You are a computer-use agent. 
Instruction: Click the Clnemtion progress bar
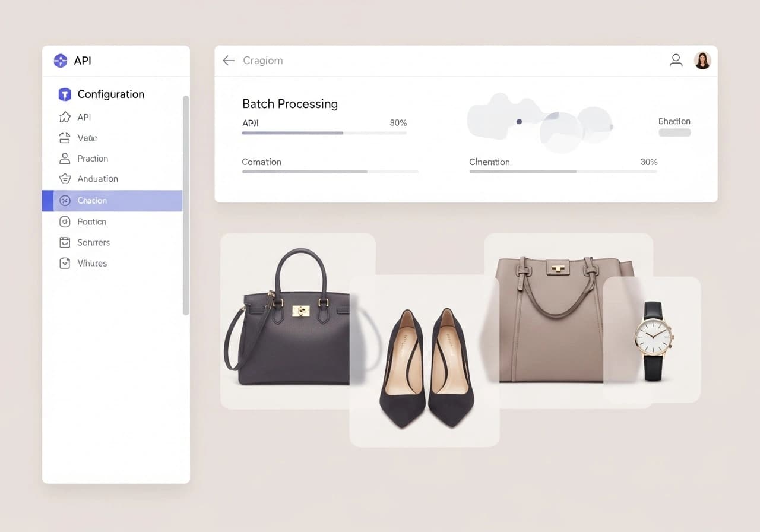point(563,172)
